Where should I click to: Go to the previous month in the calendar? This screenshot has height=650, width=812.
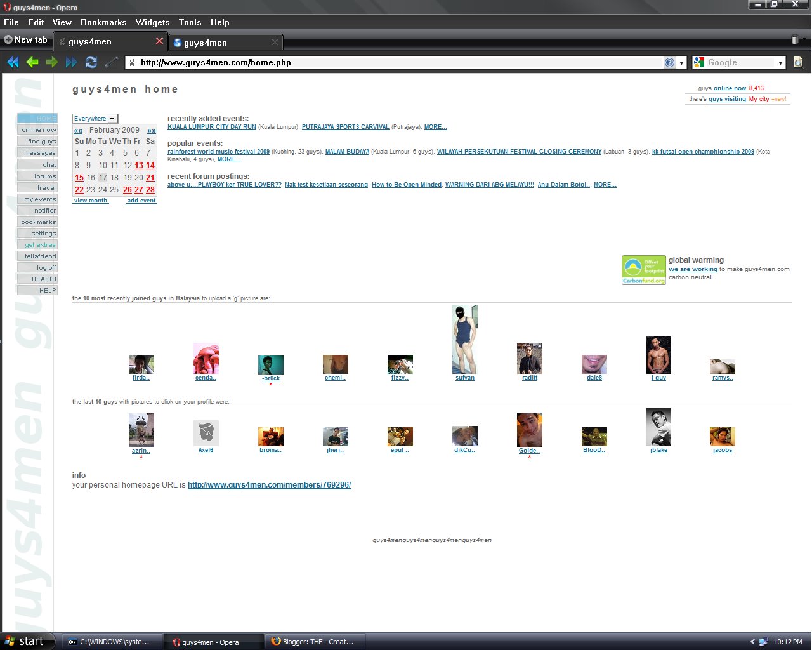[78, 131]
